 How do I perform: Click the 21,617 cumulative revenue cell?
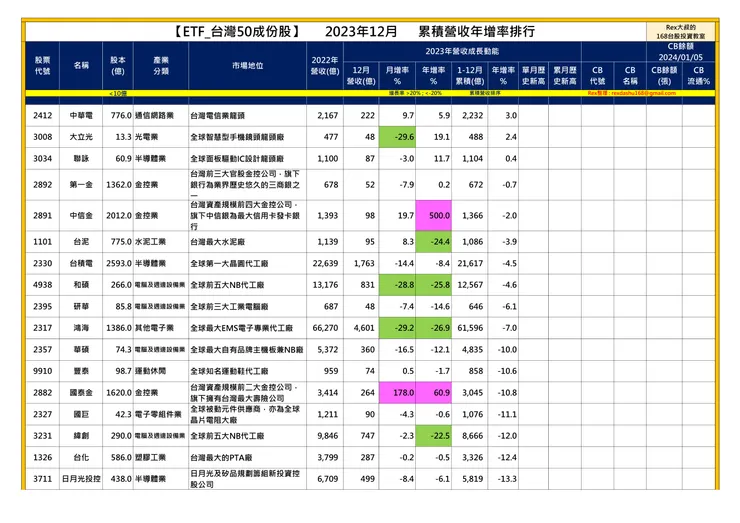click(470, 263)
